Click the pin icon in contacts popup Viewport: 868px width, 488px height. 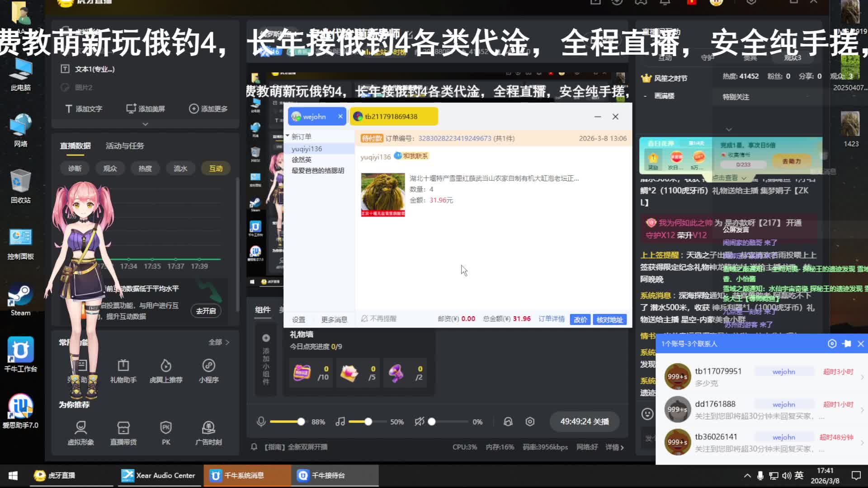click(x=846, y=344)
